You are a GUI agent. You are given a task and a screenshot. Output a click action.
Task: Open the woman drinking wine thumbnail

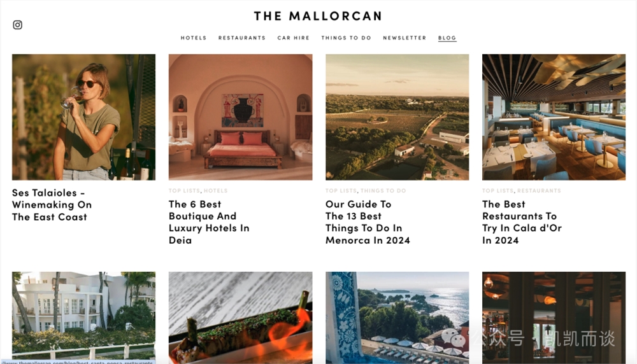tap(83, 117)
